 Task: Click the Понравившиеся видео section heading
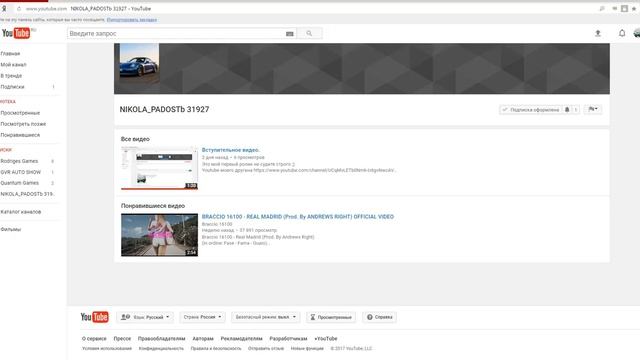point(153,206)
